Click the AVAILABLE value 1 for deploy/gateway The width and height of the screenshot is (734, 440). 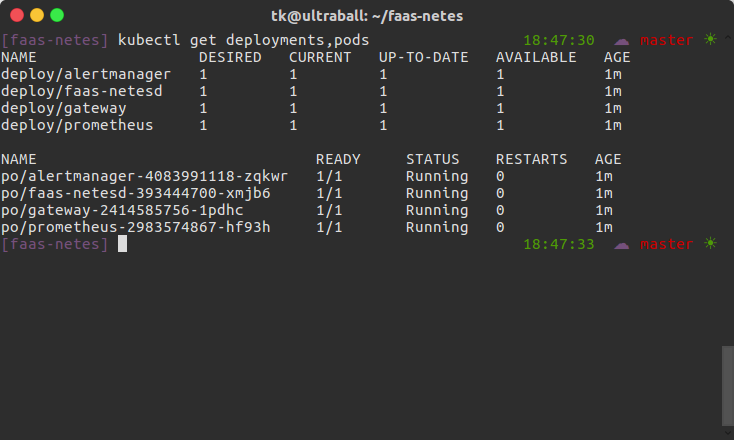click(x=500, y=109)
